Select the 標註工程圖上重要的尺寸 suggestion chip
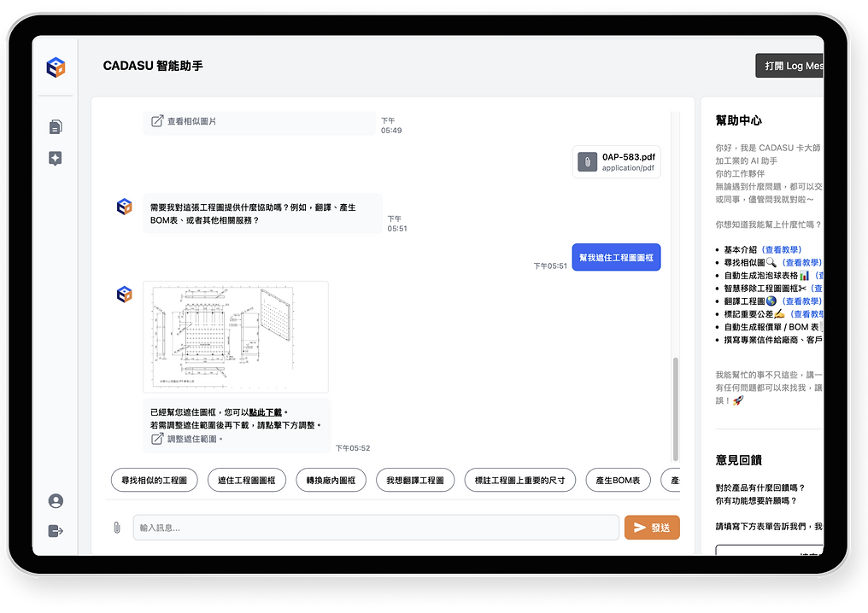The height and width of the screenshot is (613, 868). [520, 480]
